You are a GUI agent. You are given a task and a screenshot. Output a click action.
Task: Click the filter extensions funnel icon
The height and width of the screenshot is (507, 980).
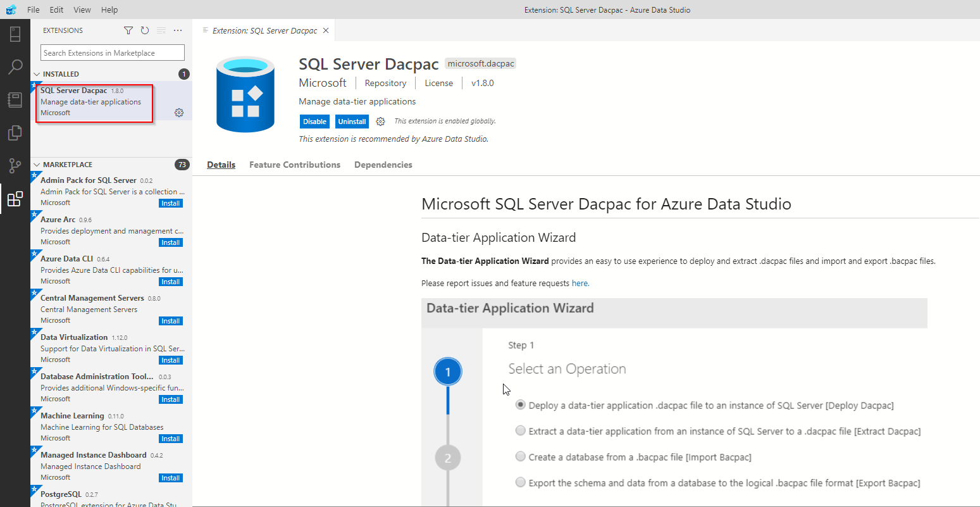click(128, 30)
